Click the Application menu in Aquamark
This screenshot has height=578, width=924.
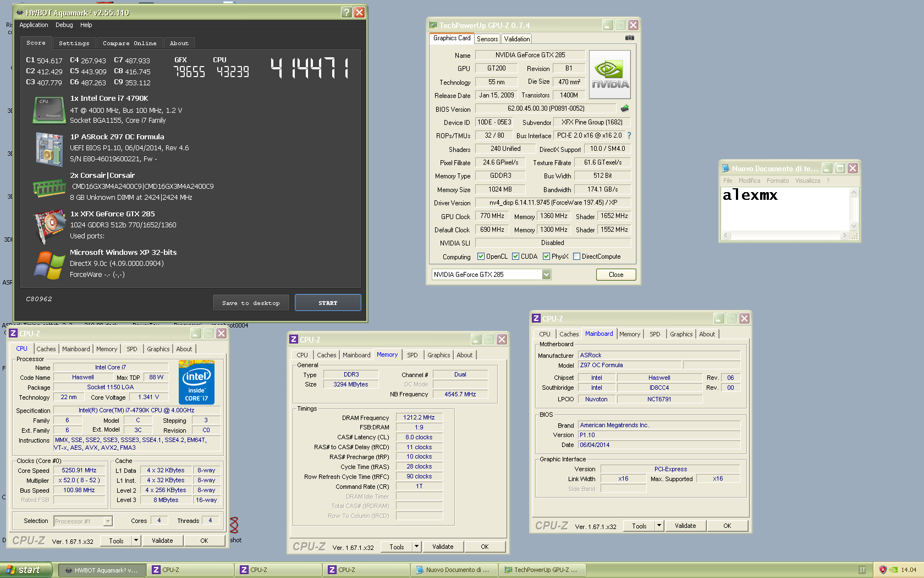(34, 25)
